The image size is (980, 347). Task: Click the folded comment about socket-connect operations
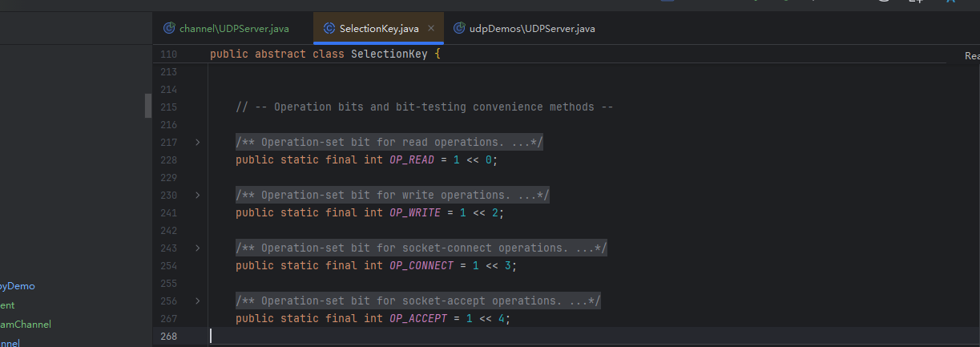pos(421,248)
